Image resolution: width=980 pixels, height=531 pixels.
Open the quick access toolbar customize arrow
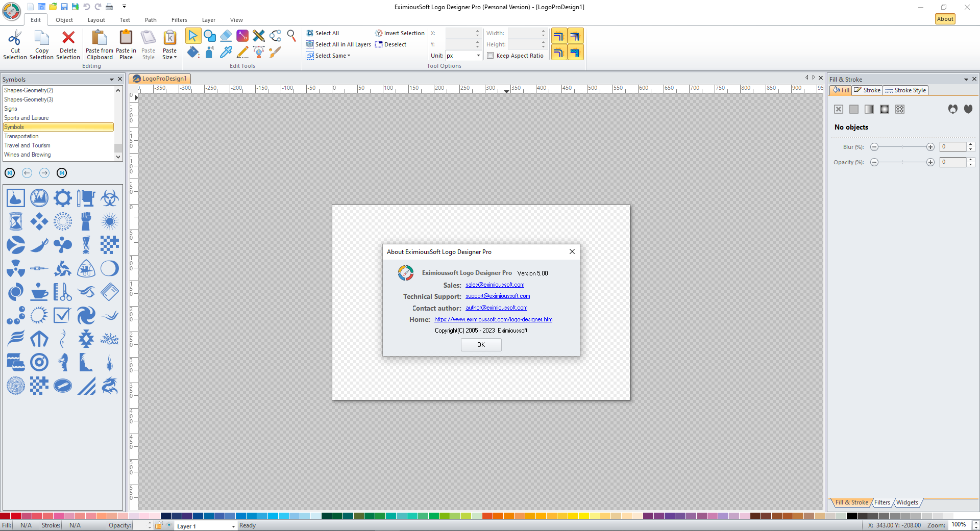[x=124, y=7]
